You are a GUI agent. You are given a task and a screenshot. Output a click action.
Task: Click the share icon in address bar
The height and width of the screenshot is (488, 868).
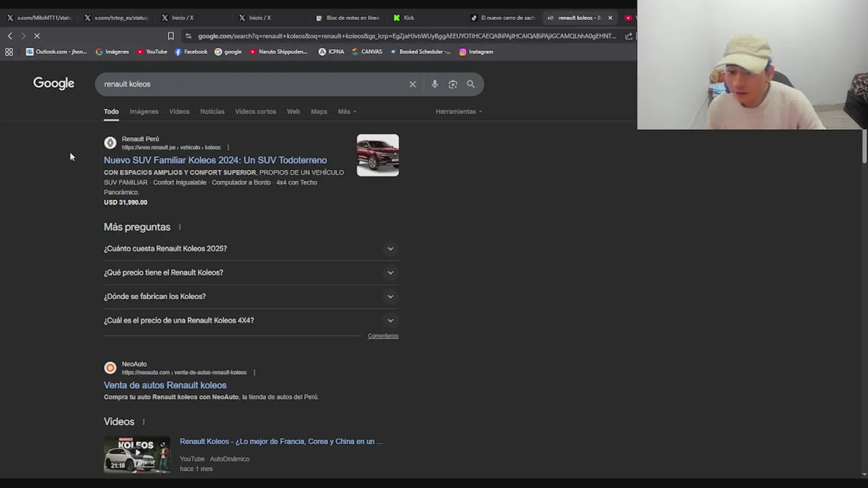pos(629,36)
